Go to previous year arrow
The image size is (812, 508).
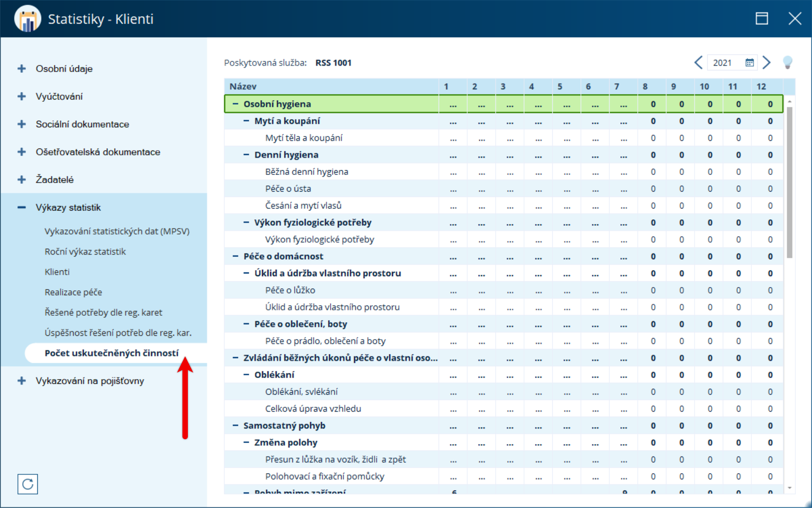(698, 62)
